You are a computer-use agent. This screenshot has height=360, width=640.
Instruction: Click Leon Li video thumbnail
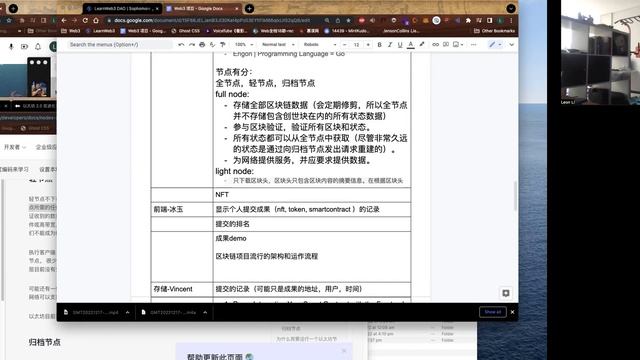600,52
